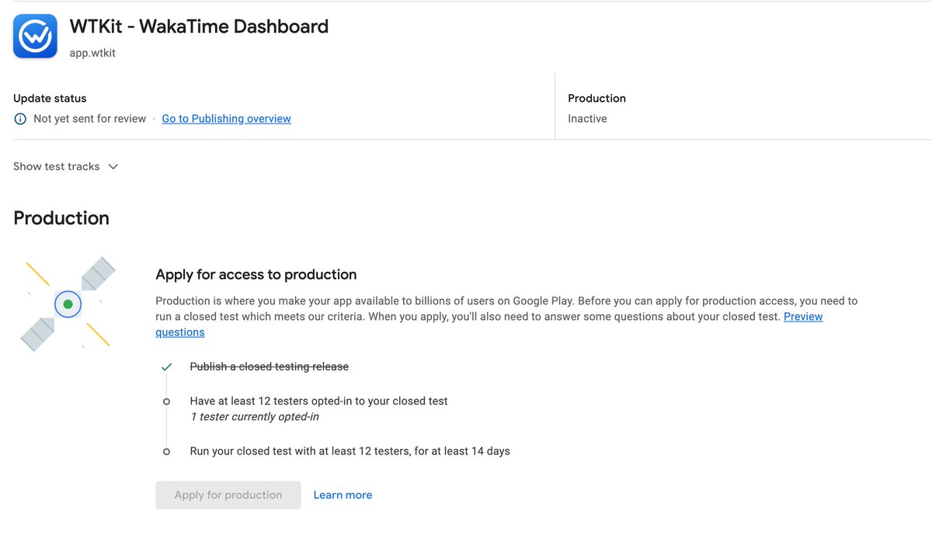Click the Inactive status text
This screenshot has height=560, width=932.
587,119
